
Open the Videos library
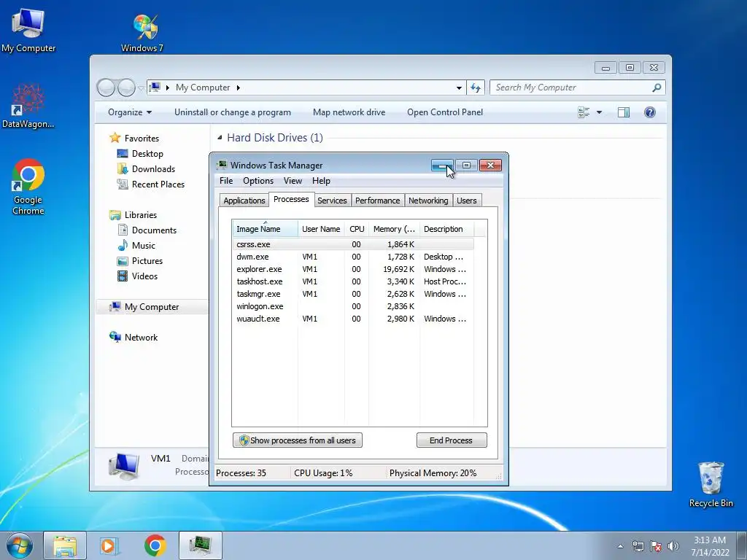click(x=144, y=276)
